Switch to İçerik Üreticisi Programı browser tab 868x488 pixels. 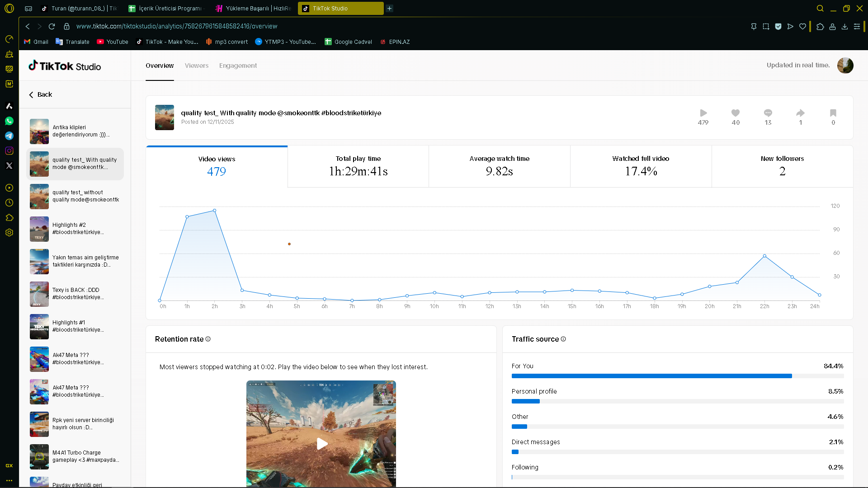click(166, 8)
